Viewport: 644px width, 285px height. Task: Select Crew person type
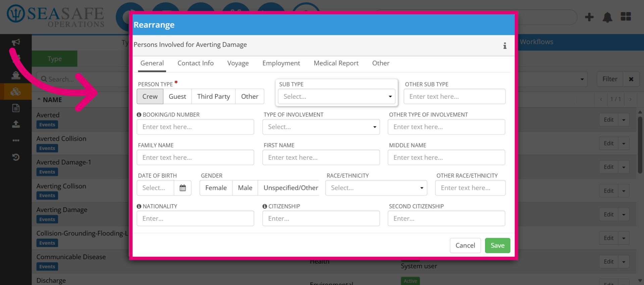(x=150, y=96)
